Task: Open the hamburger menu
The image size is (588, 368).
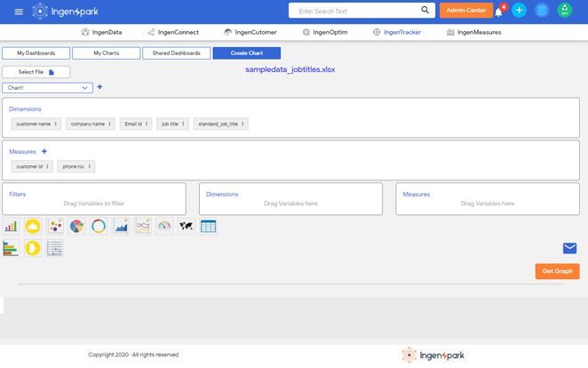Action: click(19, 12)
